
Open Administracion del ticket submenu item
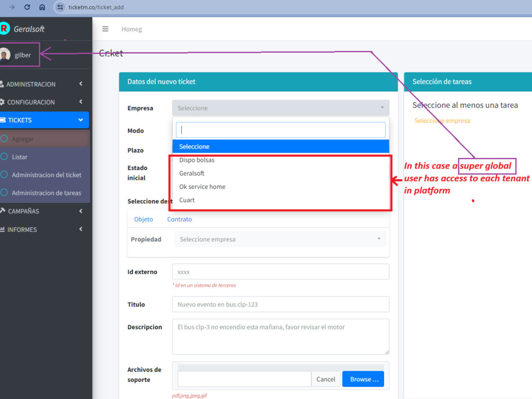pyautogui.click(x=45, y=174)
